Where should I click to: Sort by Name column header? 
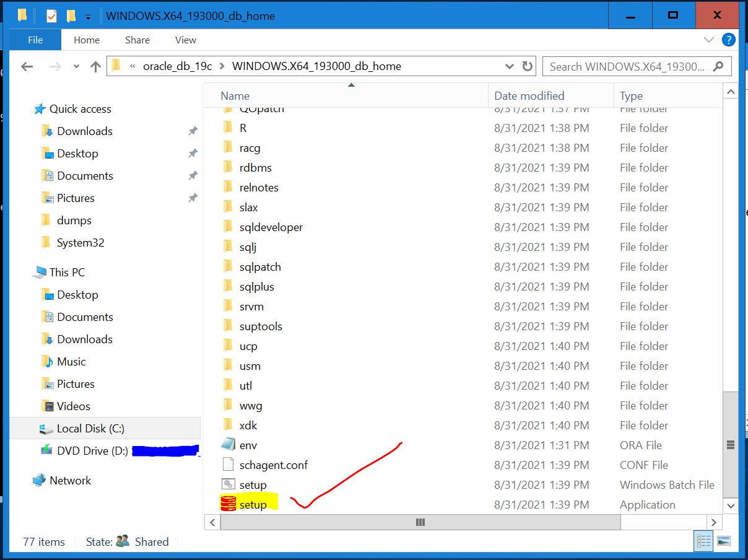[346, 96]
